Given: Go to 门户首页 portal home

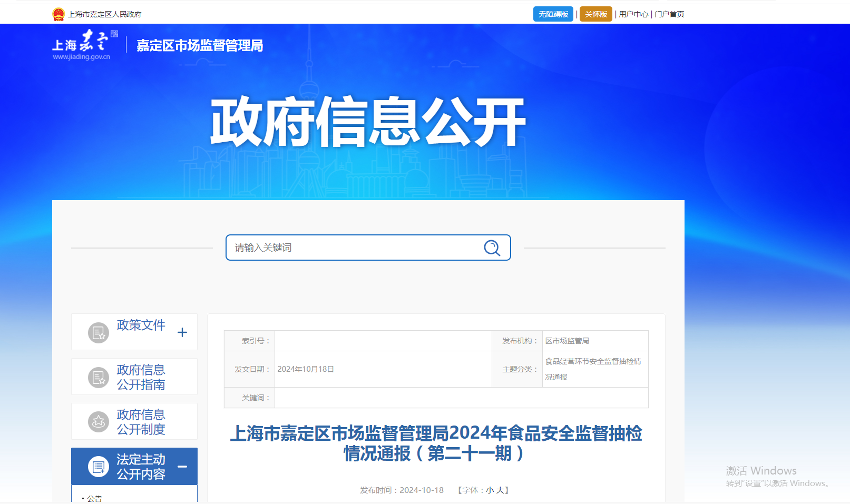Looking at the screenshot, I should click(669, 14).
